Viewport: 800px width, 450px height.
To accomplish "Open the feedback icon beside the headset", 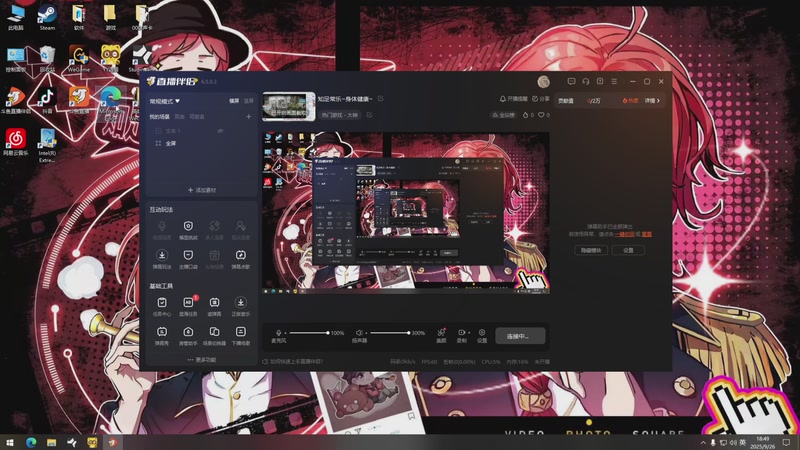I will (x=600, y=82).
